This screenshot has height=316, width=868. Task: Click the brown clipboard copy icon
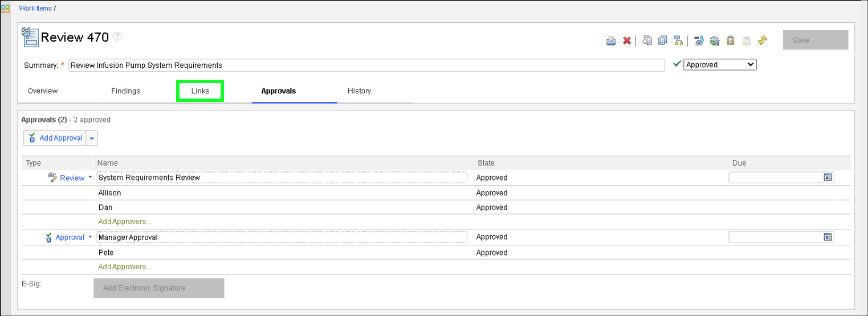tap(730, 40)
